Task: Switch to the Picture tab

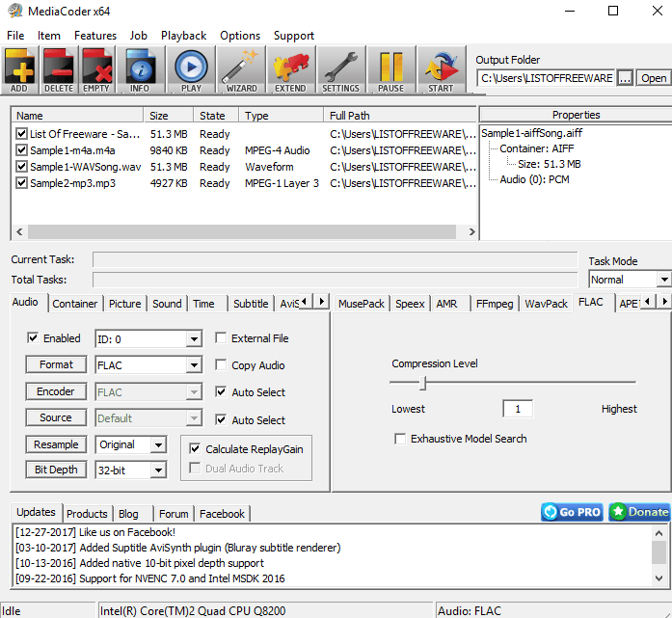Action: pos(124,304)
